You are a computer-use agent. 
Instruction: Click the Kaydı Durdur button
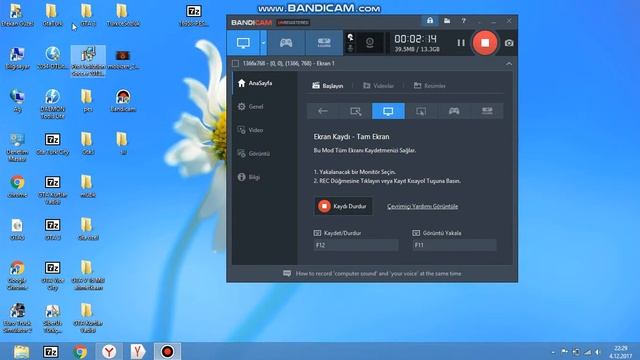pyautogui.click(x=343, y=206)
